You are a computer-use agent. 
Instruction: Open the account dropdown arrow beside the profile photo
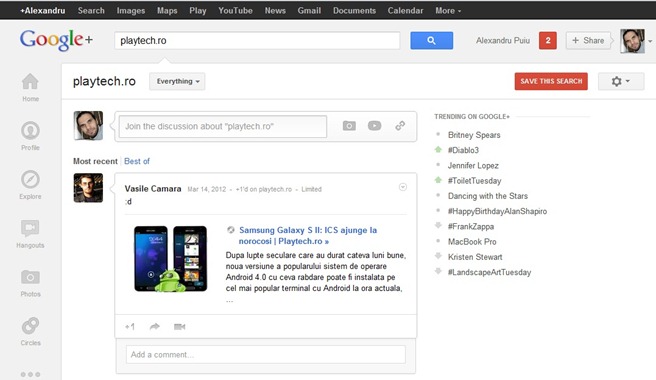pyautogui.click(x=650, y=41)
